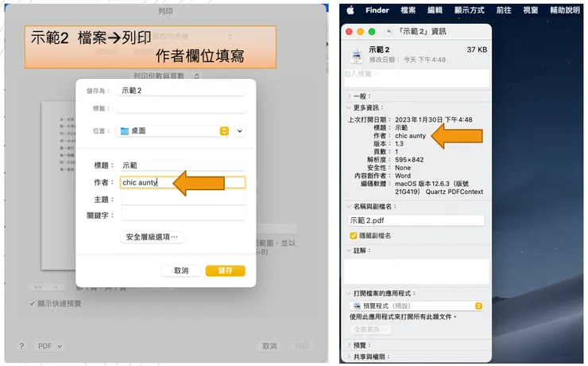The width and height of the screenshot is (588, 366).
Task: Click the version value 1.3
Action: (399, 144)
